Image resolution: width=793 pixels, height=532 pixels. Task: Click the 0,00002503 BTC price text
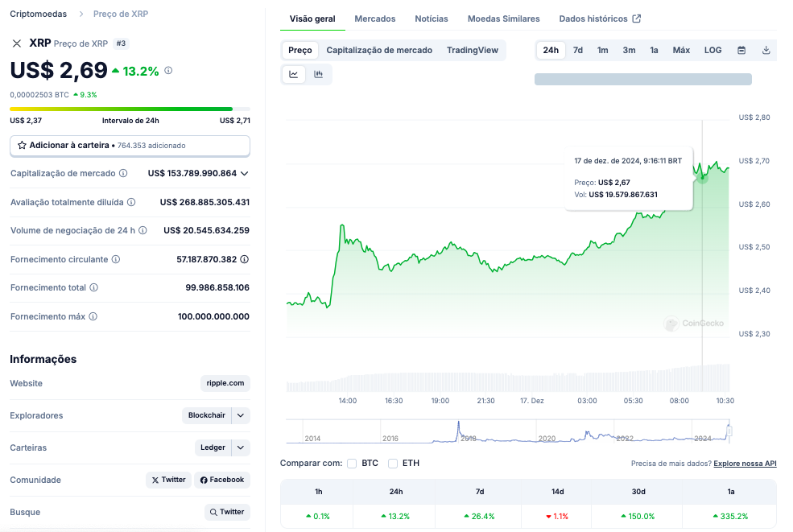pos(39,95)
